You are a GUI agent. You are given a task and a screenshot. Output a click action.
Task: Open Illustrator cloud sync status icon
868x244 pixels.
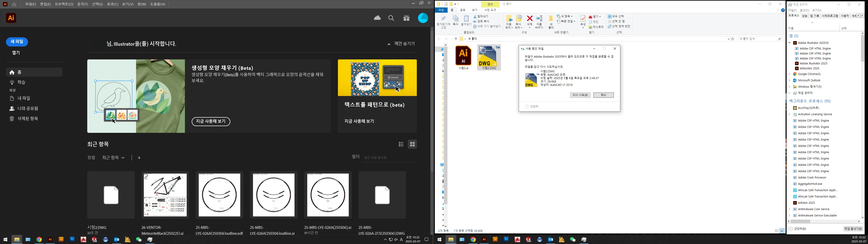click(x=377, y=18)
